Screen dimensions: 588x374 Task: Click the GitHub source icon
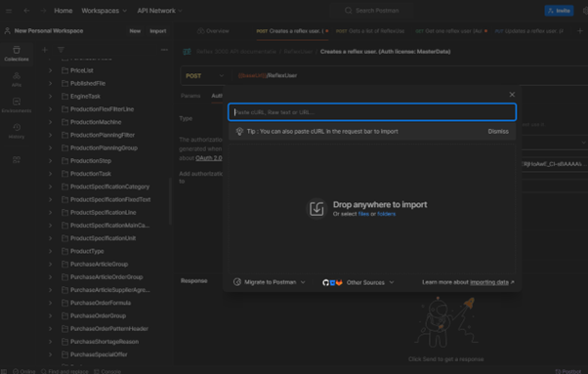325,282
